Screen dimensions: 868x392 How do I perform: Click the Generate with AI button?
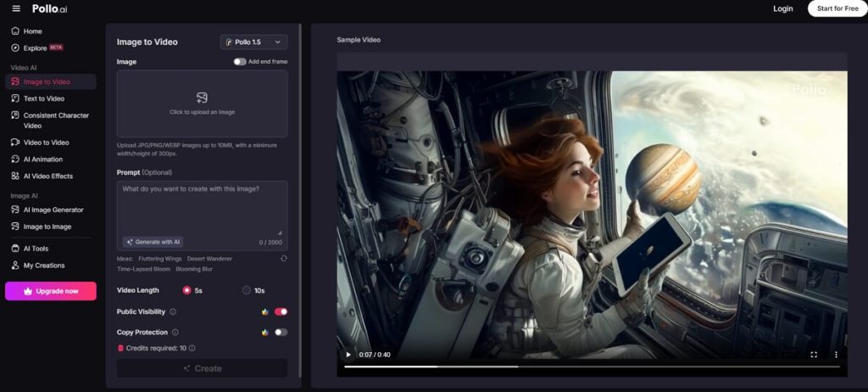pyautogui.click(x=153, y=242)
